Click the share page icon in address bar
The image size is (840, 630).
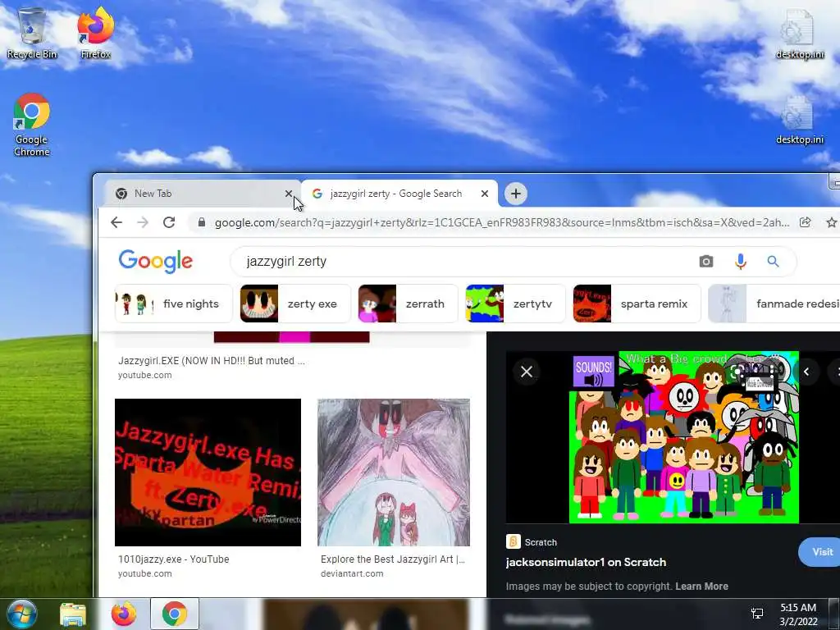click(x=805, y=222)
